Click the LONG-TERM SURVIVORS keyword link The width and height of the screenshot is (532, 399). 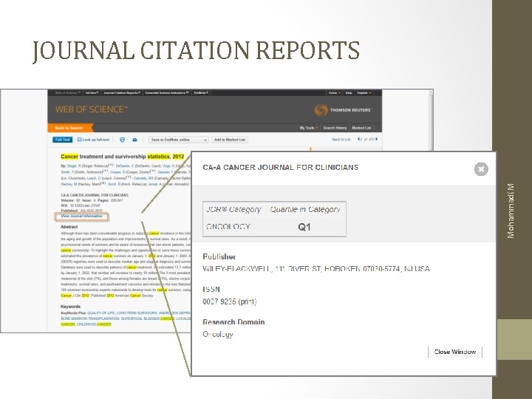pyautogui.click(x=137, y=313)
